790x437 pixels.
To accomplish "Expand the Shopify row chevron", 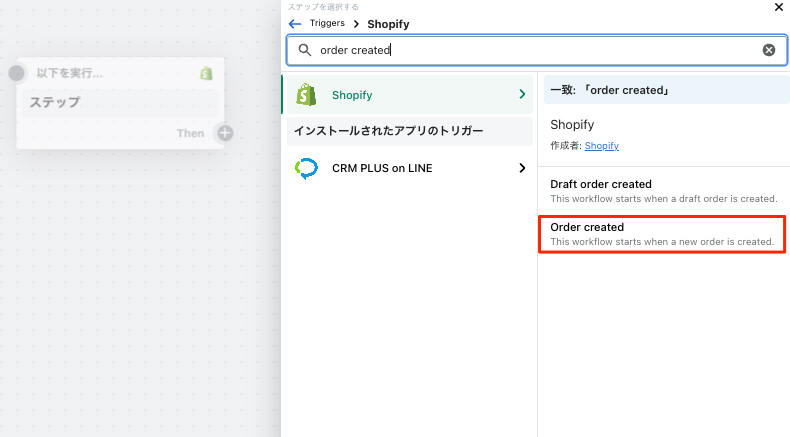I will click(x=522, y=94).
